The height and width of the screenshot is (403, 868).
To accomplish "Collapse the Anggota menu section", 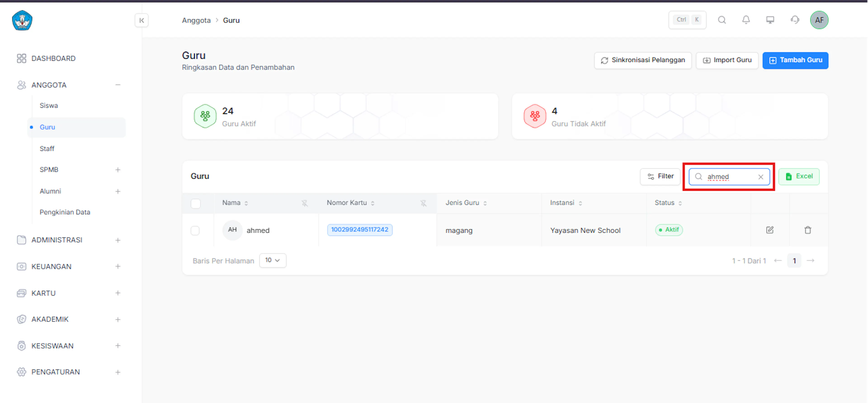I will (118, 85).
